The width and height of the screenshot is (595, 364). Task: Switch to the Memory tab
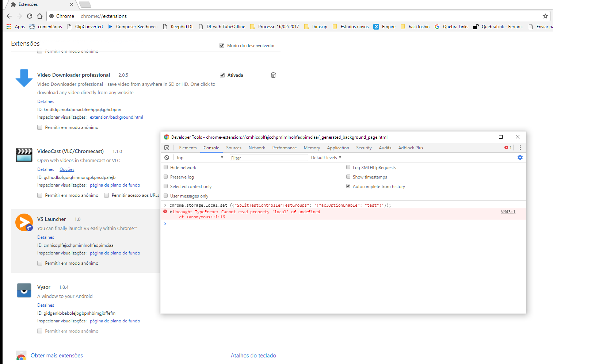[x=312, y=148]
